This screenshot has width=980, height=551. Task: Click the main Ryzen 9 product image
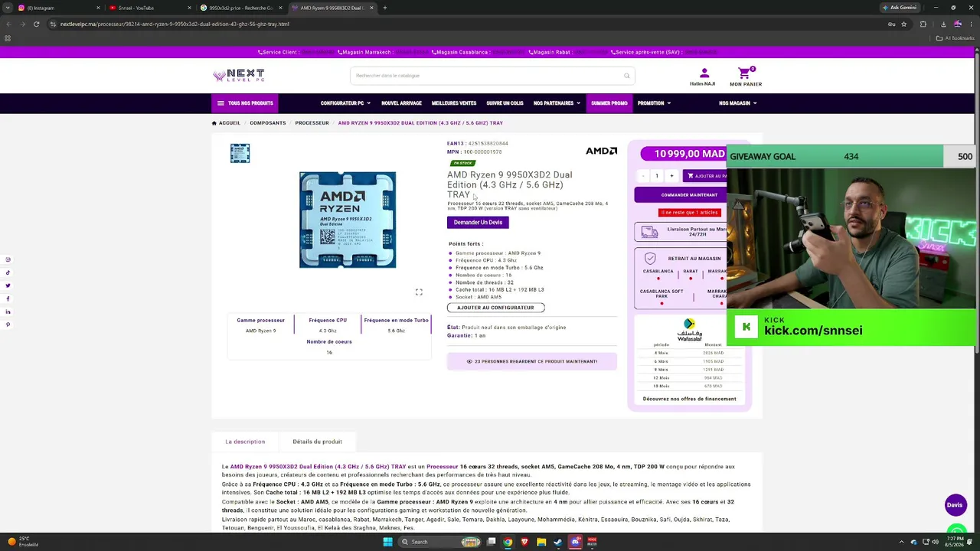tap(348, 220)
